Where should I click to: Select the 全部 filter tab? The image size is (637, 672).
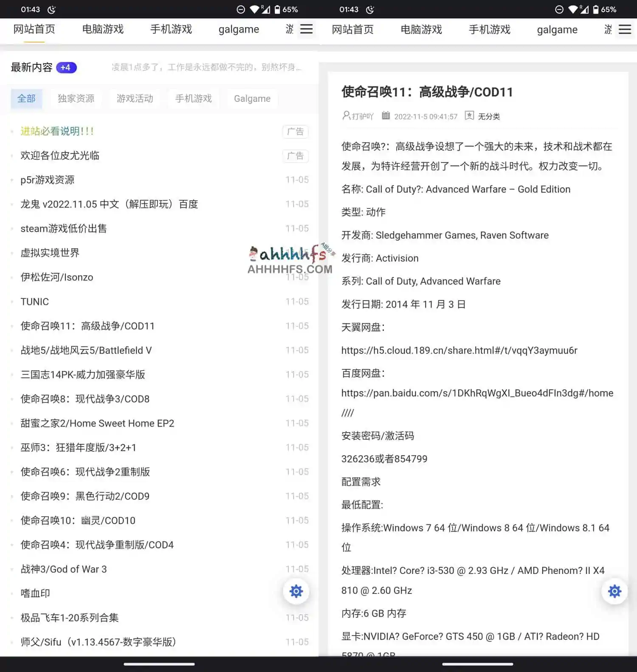[x=26, y=98]
